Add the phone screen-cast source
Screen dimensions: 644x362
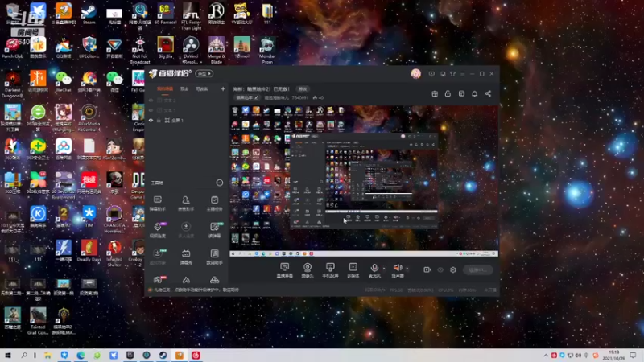click(330, 270)
